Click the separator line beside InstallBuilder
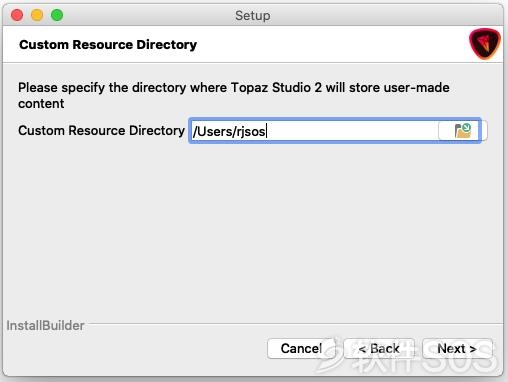Viewport: 508px width, 382px height. click(x=295, y=323)
